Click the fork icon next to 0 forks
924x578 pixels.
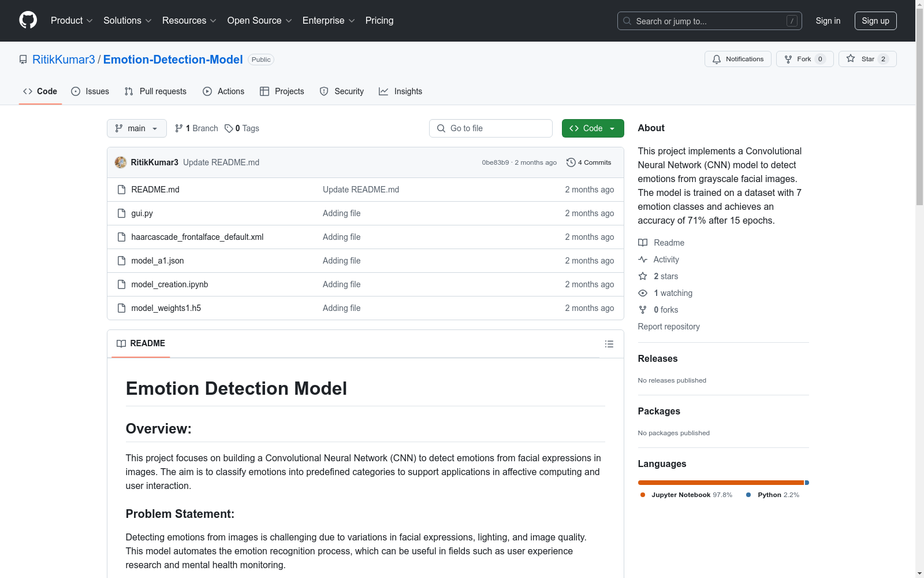click(x=643, y=310)
